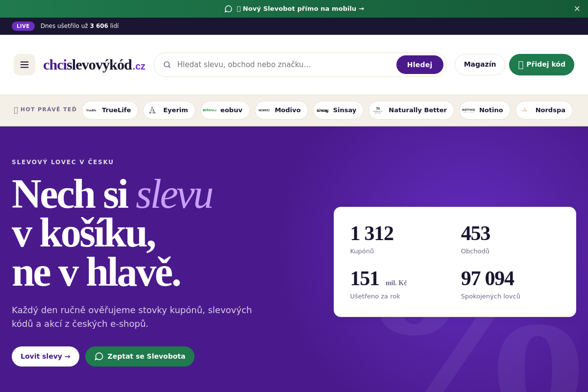Focus the discount search field

pos(284,65)
